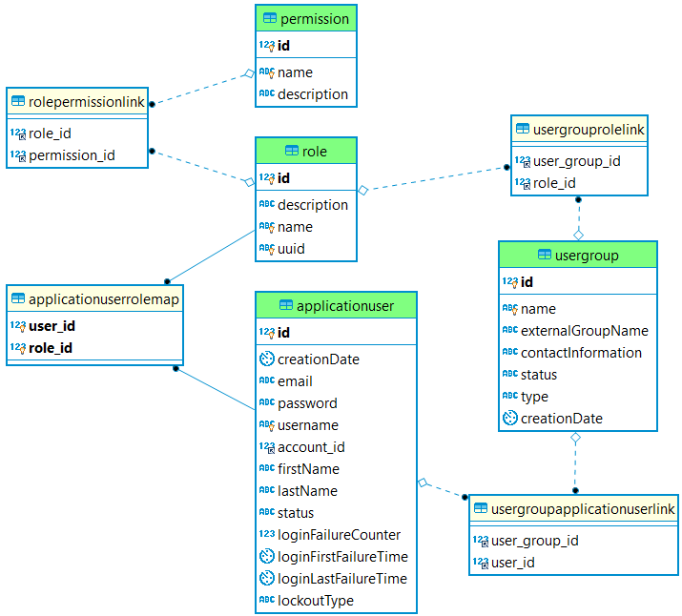
Task: Select the id primary key in usergroup table
Action: [x=578, y=281]
